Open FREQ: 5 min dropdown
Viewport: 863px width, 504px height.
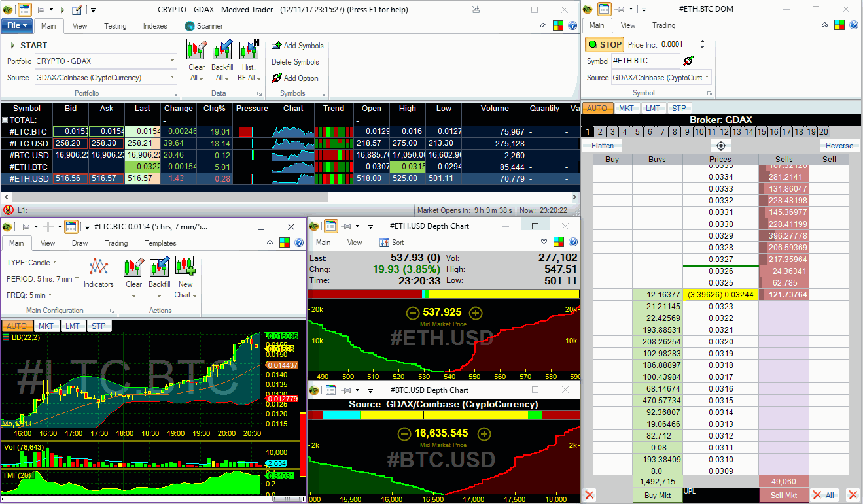[29, 295]
